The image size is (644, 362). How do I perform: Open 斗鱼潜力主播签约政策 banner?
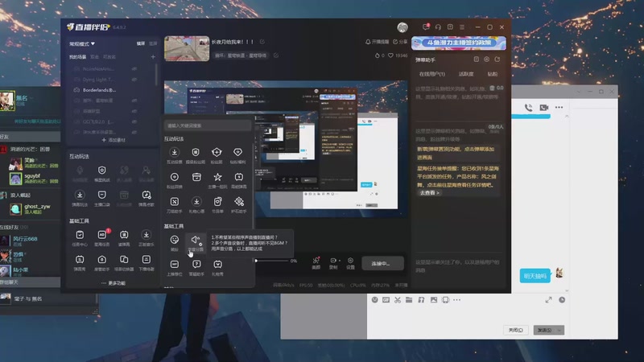(x=458, y=43)
